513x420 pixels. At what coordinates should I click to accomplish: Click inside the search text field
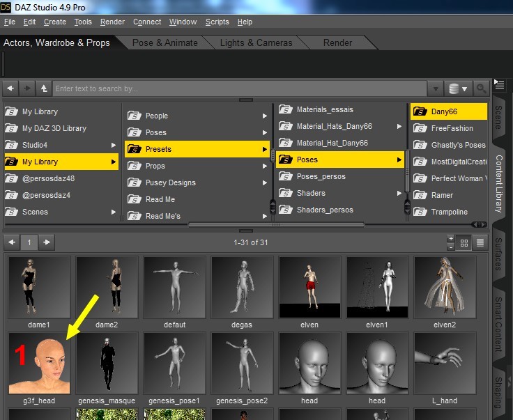click(x=240, y=88)
